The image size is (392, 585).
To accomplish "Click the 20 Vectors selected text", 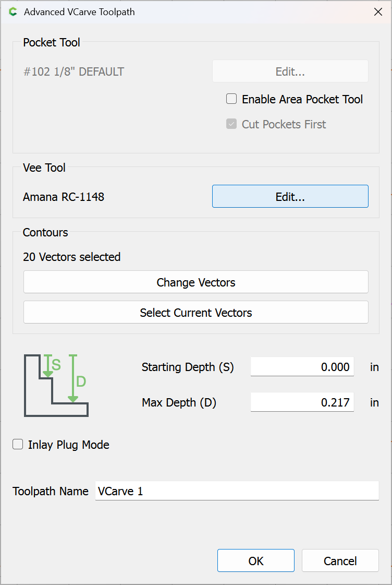I will (x=71, y=257).
